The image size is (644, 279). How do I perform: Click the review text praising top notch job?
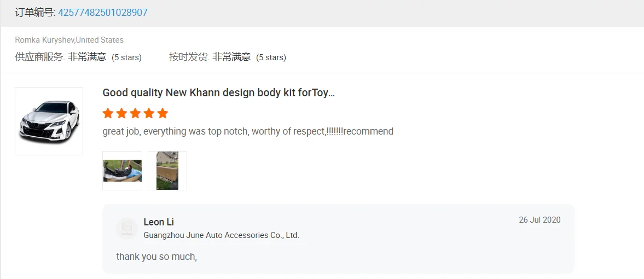248,131
